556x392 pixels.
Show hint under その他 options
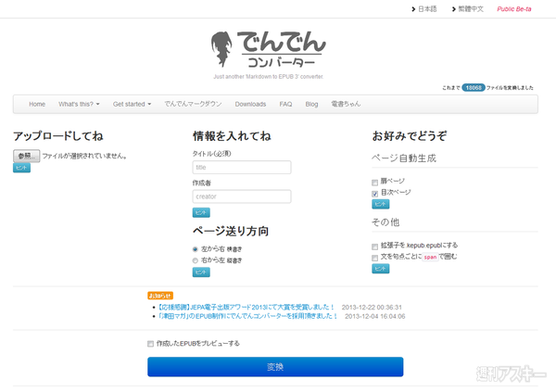pos(381,269)
